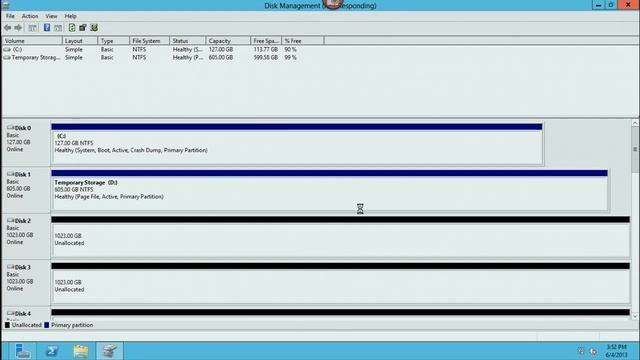Select the (C:) volume in list
Viewport: 640px width, 360px height.
coord(17,49)
